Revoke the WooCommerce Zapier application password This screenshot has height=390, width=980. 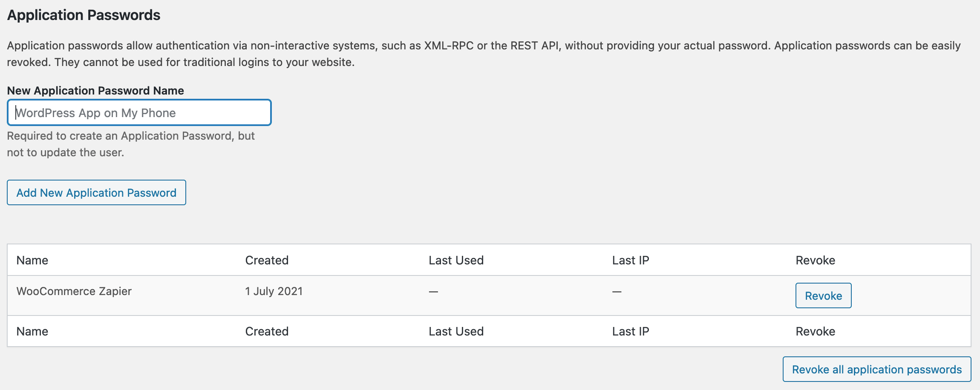pos(823,295)
